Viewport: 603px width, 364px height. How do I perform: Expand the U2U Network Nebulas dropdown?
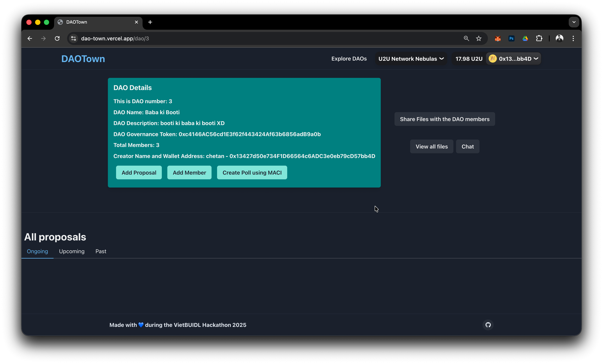click(x=411, y=59)
